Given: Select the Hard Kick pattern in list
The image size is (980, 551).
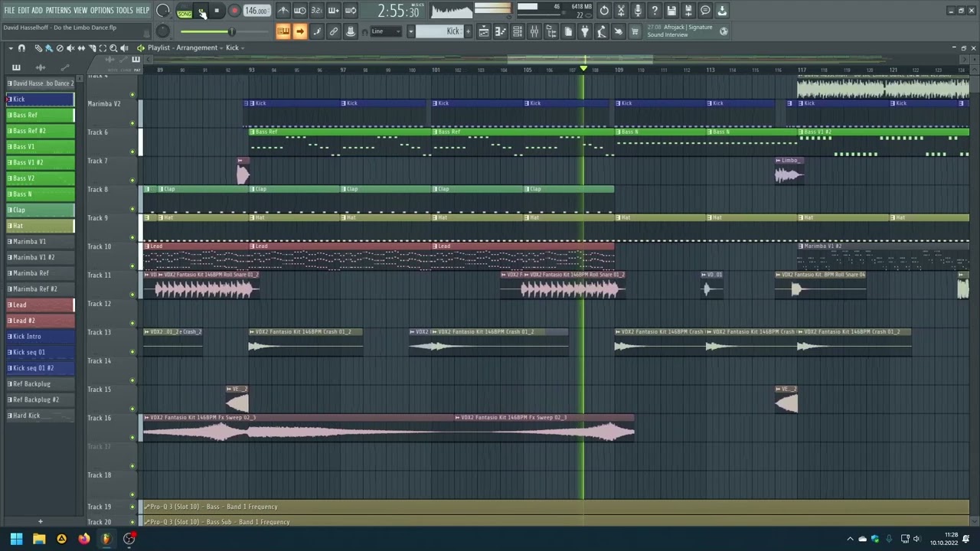Looking at the screenshot, I should click(41, 416).
